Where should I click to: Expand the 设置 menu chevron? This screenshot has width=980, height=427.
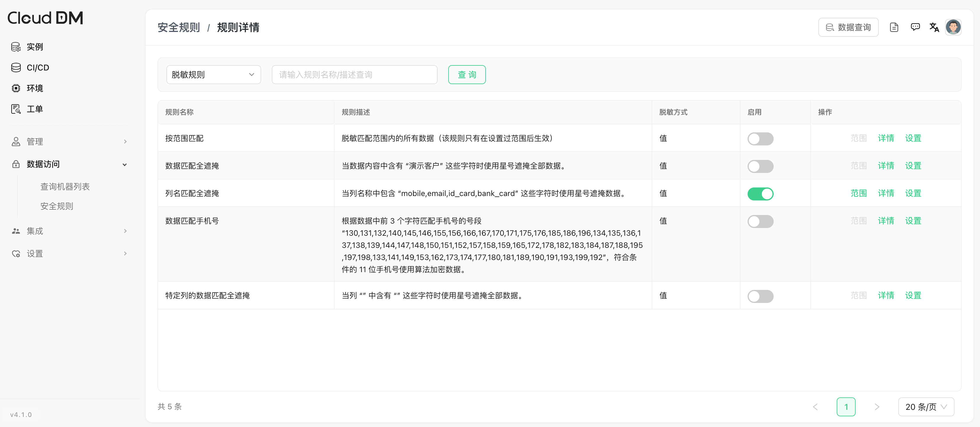[x=125, y=254]
